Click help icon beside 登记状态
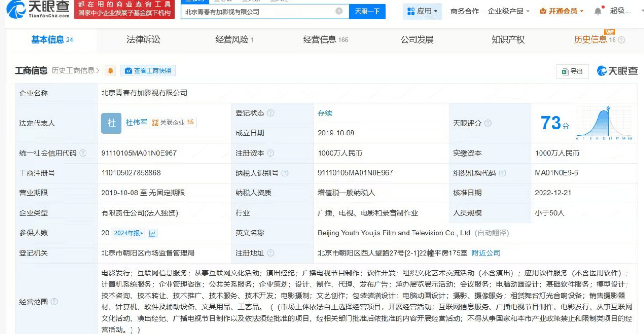 [x=270, y=113]
